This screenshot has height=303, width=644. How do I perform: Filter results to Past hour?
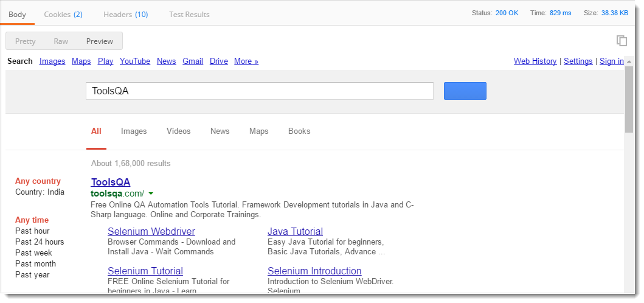pyautogui.click(x=32, y=231)
